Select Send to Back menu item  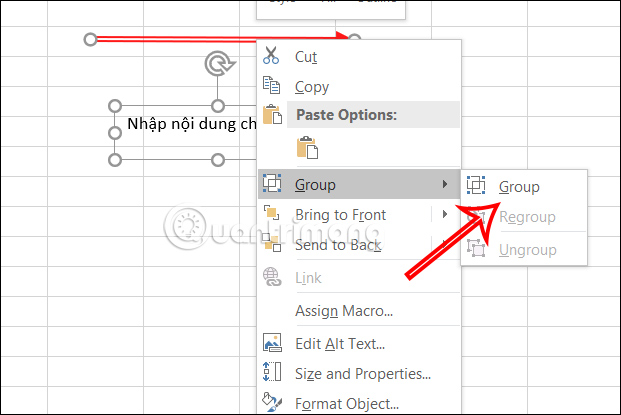(359, 245)
